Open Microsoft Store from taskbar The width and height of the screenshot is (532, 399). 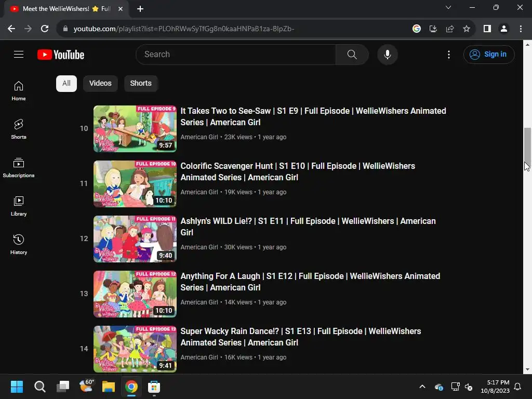tap(154, 387)
